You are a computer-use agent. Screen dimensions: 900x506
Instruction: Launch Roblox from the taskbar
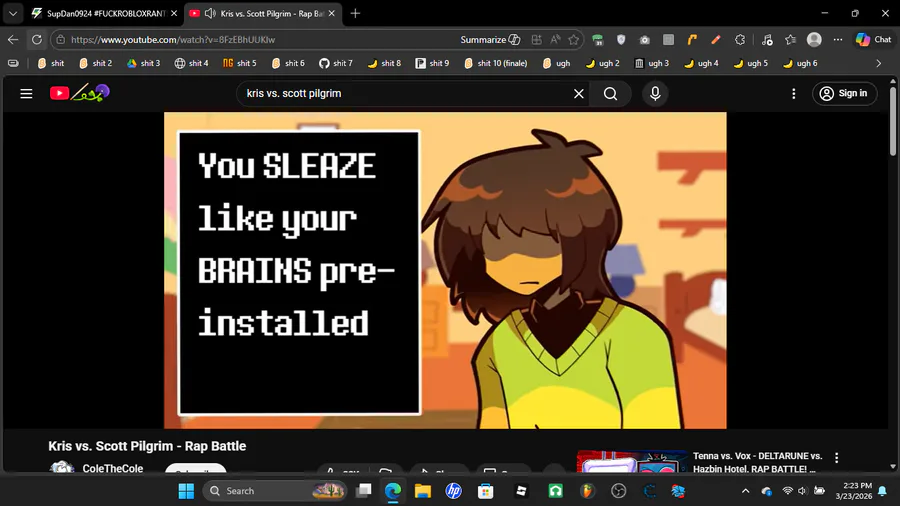coord(521,491)
